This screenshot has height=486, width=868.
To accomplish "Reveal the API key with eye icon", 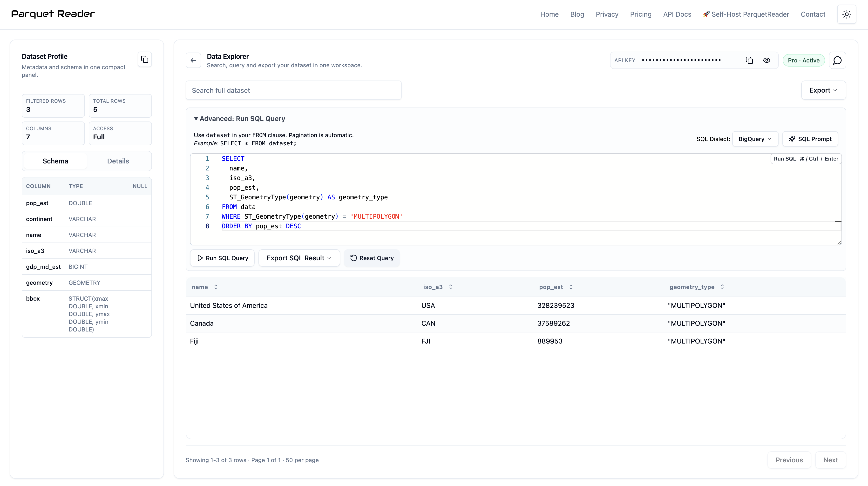I will click(766, 60).
